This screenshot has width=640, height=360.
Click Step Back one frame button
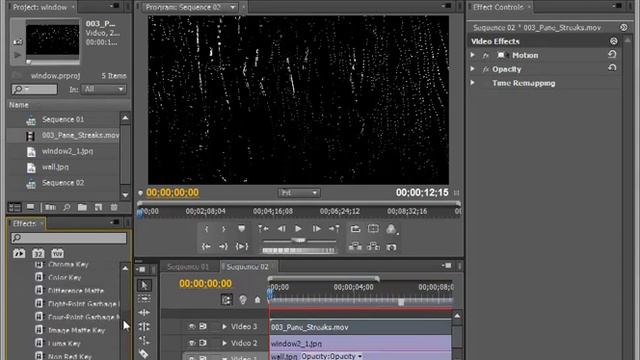coord(281,229)
